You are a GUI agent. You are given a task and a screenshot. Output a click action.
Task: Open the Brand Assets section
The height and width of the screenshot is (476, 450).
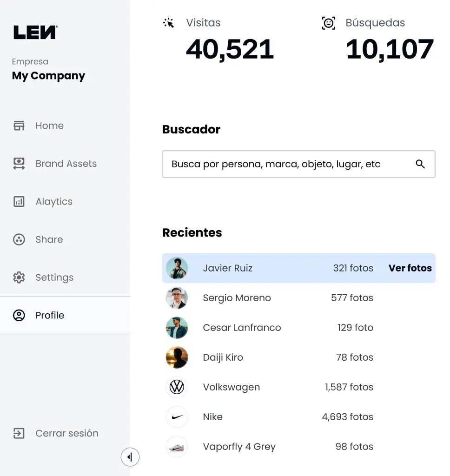tap(65, 164)
